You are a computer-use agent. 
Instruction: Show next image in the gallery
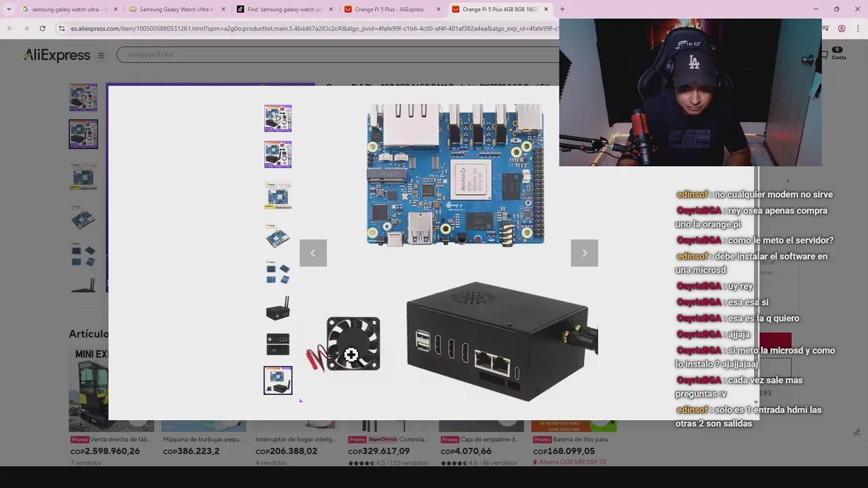pos(585,253)
